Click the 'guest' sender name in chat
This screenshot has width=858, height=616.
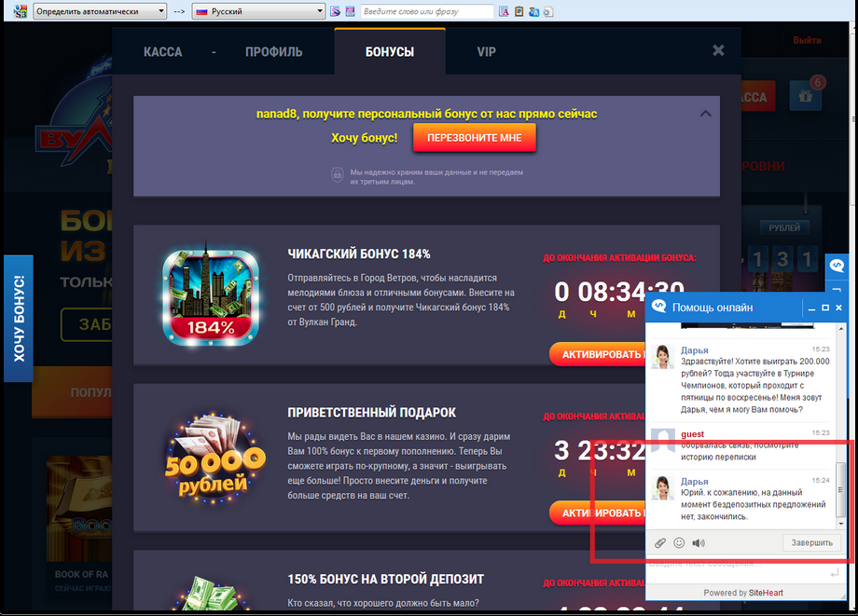[692, 434]
